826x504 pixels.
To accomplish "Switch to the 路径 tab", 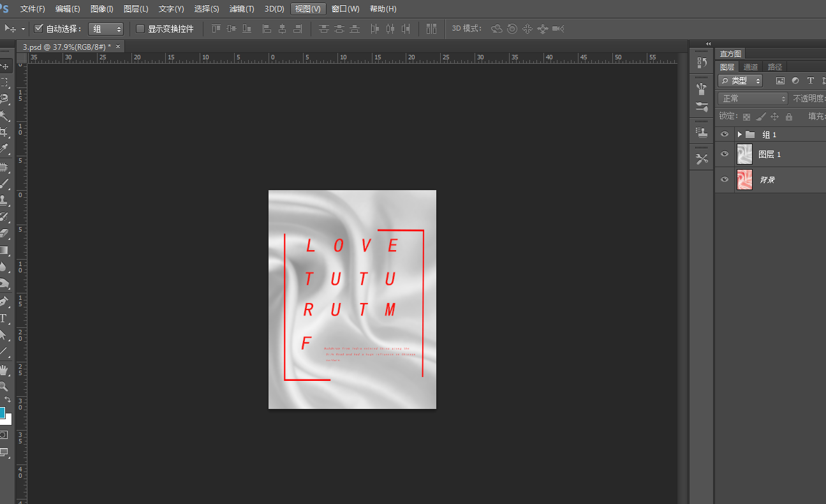I will [x=775, y=67].
